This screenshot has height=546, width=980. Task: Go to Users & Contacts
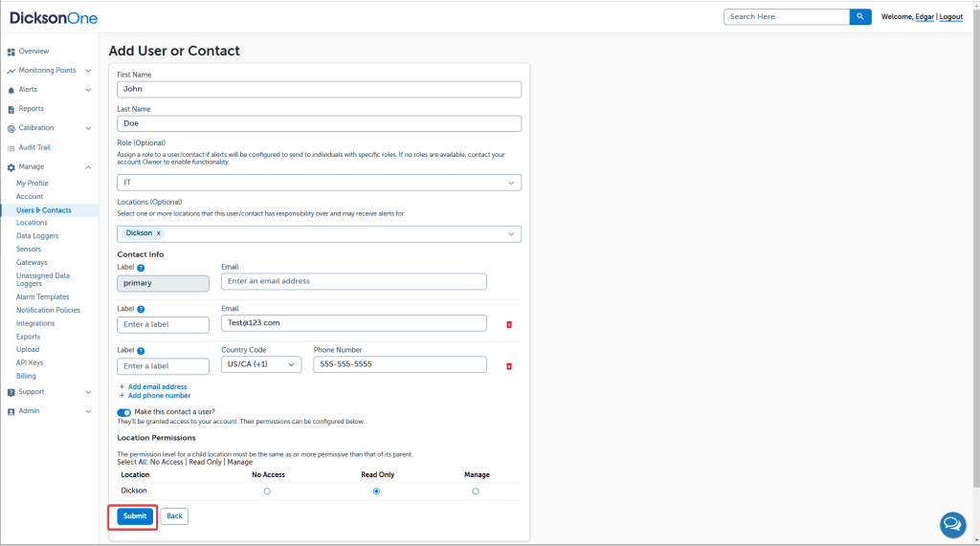click(x=44, y=210)
